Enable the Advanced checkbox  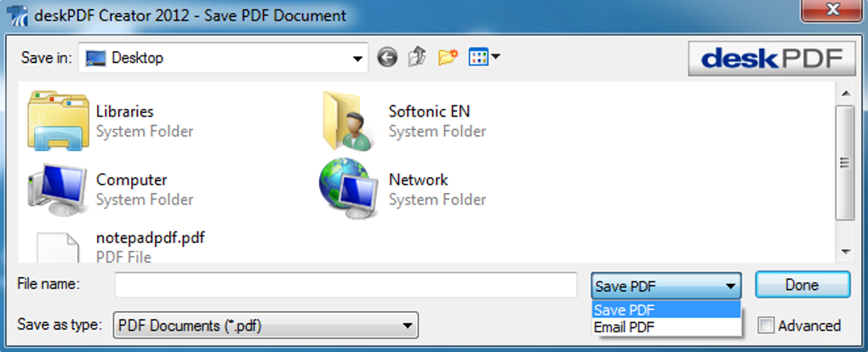pos(766,326)
